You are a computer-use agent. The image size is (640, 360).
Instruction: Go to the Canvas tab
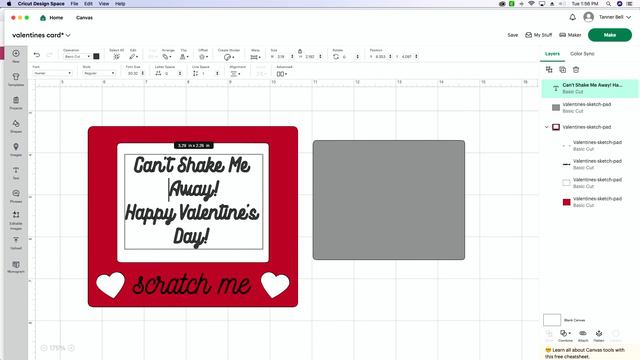coord(84,18)
